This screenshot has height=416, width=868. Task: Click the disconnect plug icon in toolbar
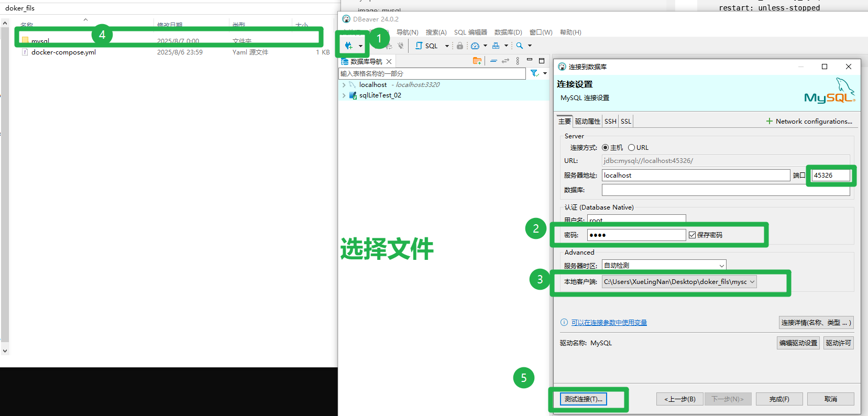click(401, 46)
